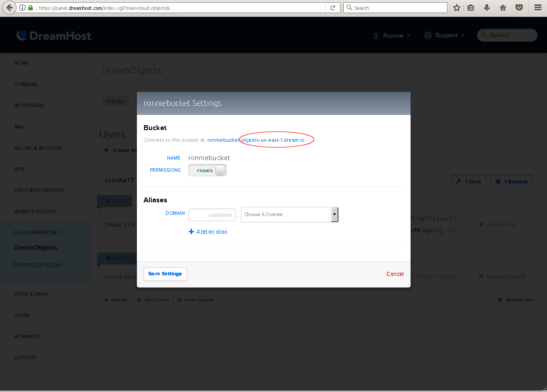This screenshot has height=392, width=547.
Task: Click the Pocket save icon
Action: tap(519, 8)
